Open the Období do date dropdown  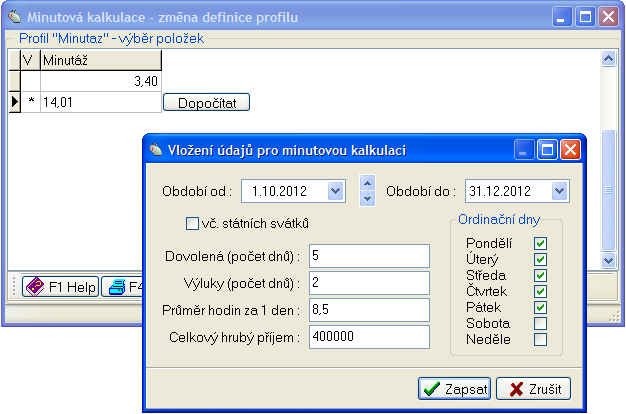[558, 191]
